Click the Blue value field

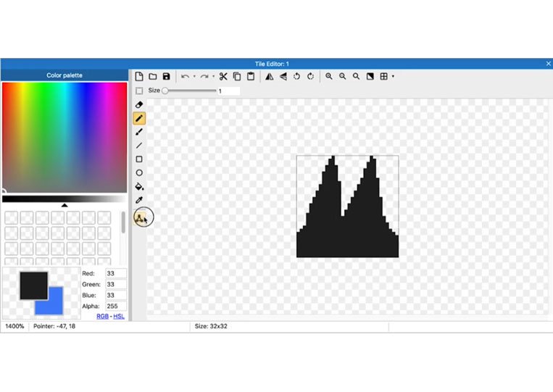[x=116, y=296]
